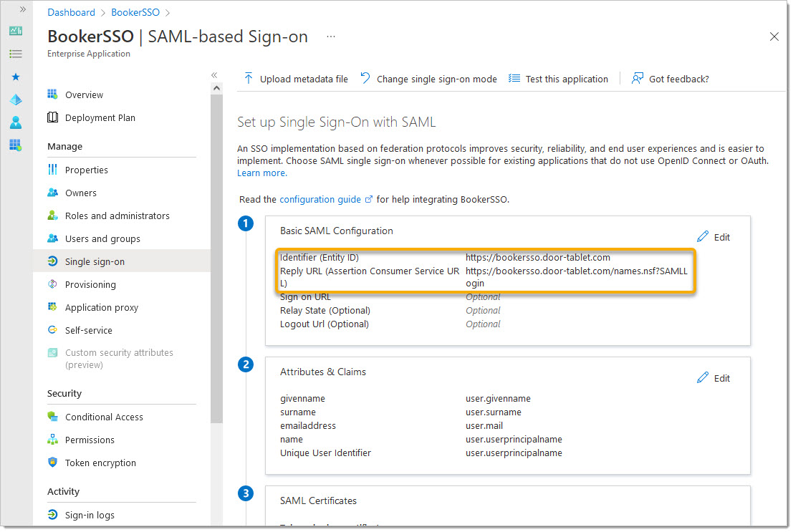Click the Learn more link
Screen dimensions: 793x532
pos(261,173)
